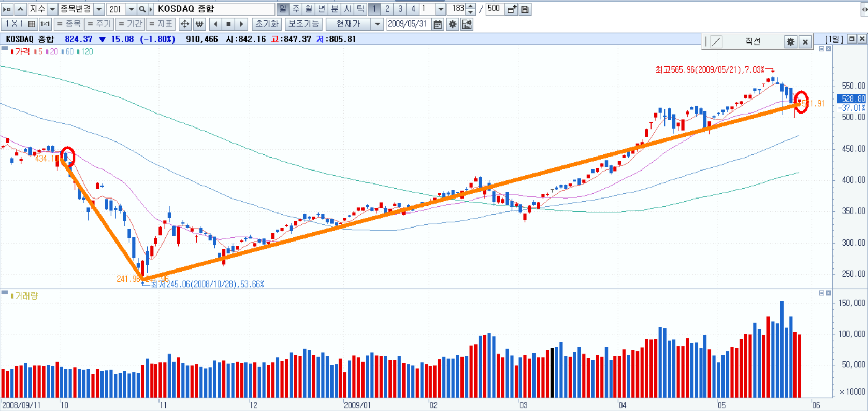Viewport: 868px width, 411px height.
Task: Select the straight line tool icon in 직선 panel
Action: click(x=716, y=42)
